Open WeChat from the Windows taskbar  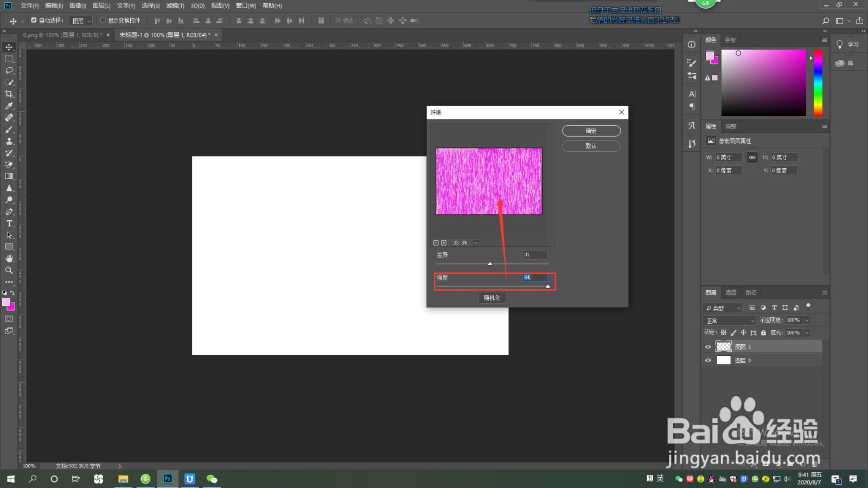[212, 479]
